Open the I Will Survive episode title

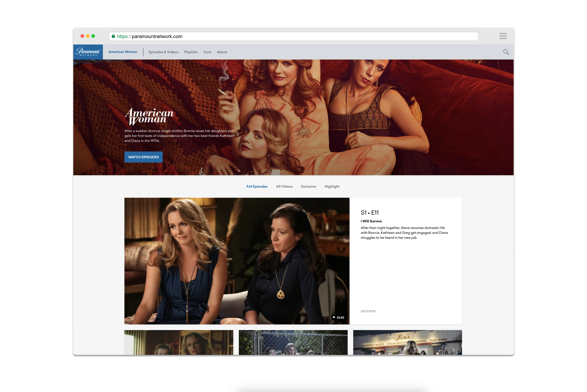pyautogui.click(x=371, y=221)
